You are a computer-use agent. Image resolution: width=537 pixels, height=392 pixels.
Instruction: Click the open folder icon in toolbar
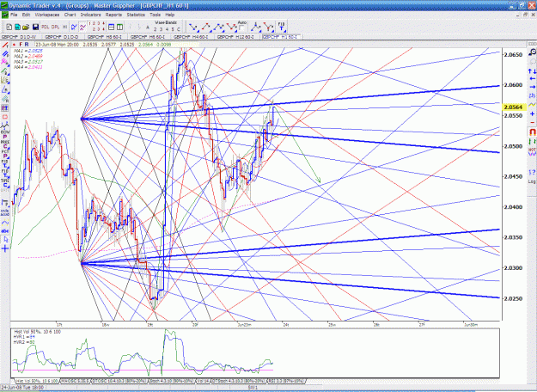click(26, 27)
